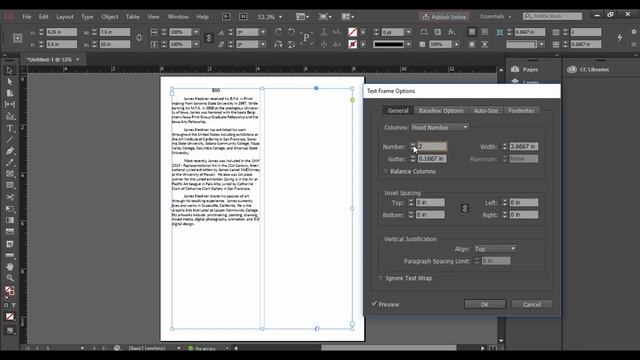The height and width of the screenshot is (360, 640).
Task: Select the Direct Selection tool
Action: point(9,82)
